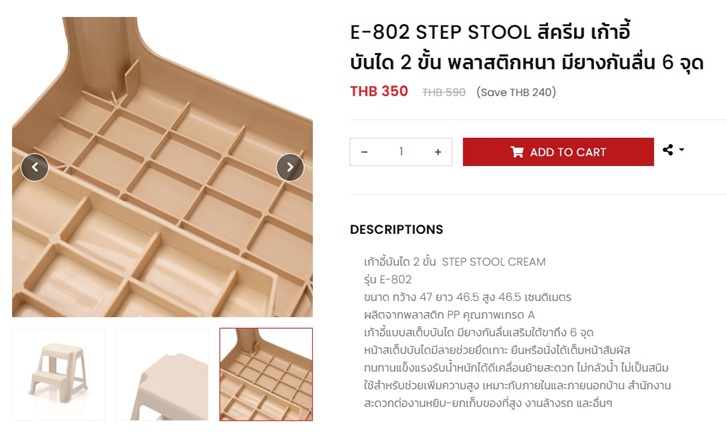This screenshot has width=727, height=438.
Task: Click the struck-through THB 590 original price
Action: 444,92
